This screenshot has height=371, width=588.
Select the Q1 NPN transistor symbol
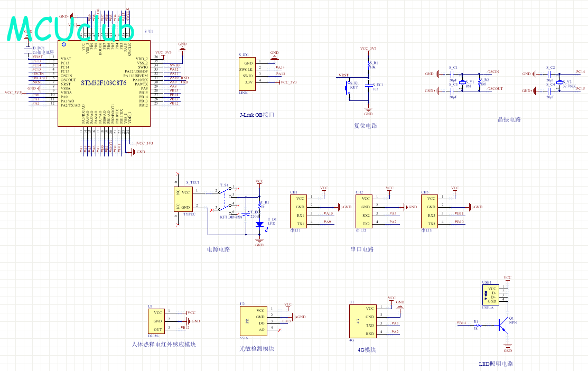coord(503,326)
